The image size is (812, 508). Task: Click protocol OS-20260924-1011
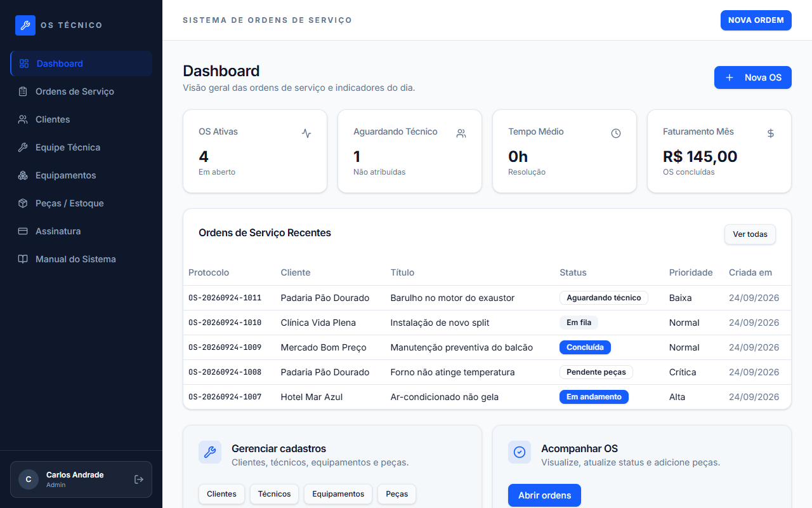point(225,298)
